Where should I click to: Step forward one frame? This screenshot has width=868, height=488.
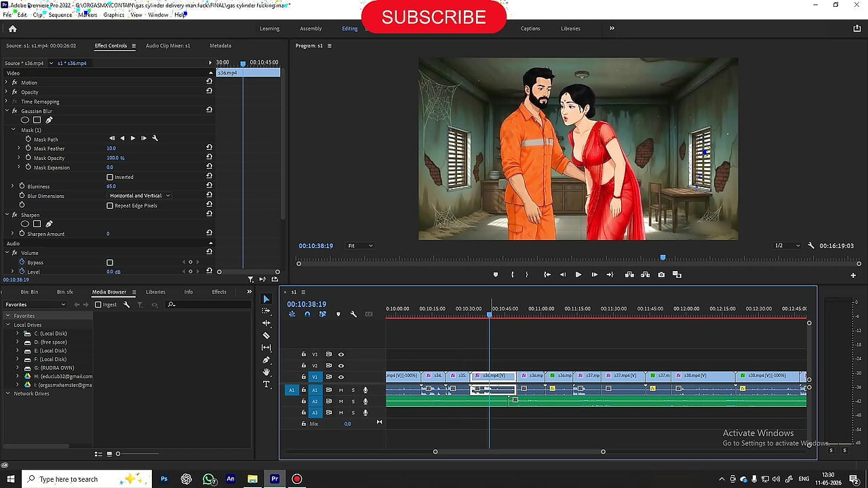coord(594,274)
